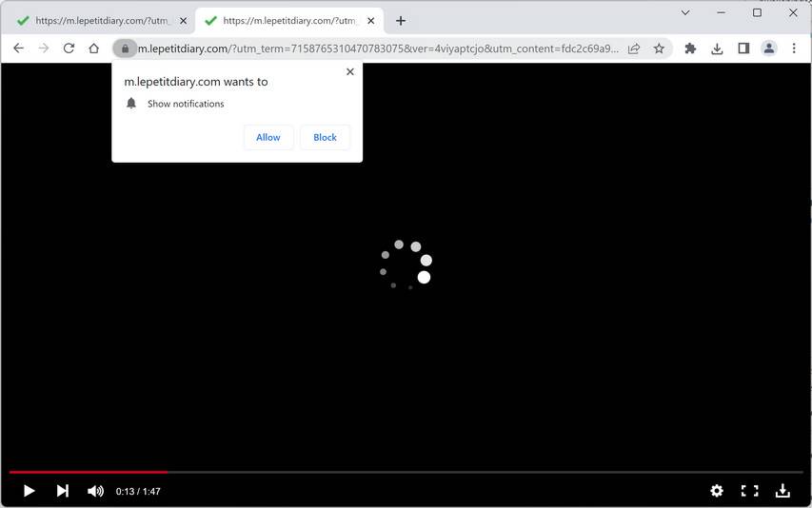812x508 pixels.
Task: Click the address bar URL
Action: point(378,49)
